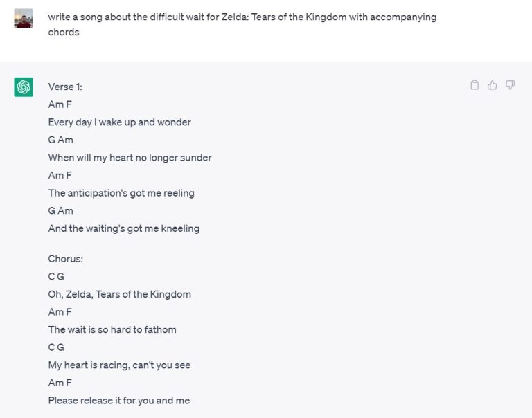The image size is (532, 418).
Task: Click the word 'chords' in the prompt
Action: (64, 33)
